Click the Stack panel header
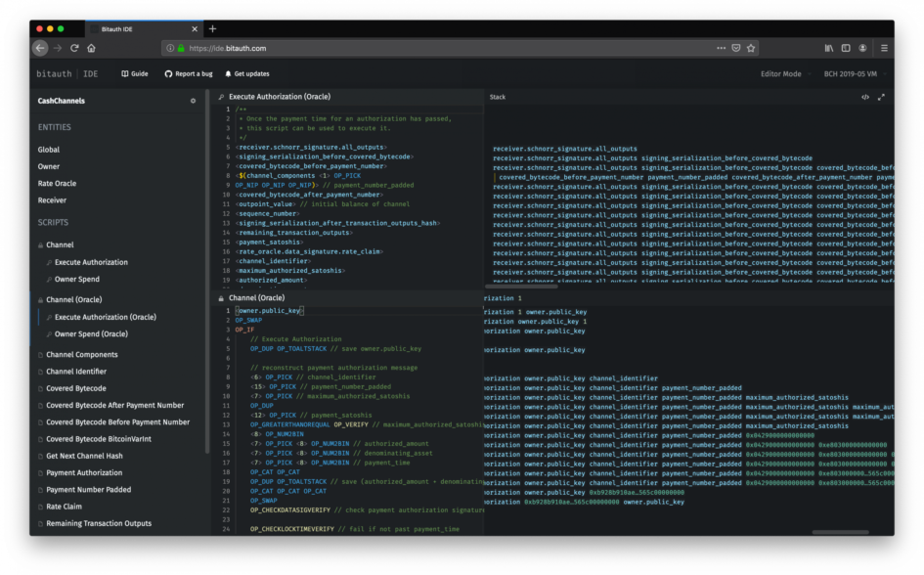 [498, 97]
